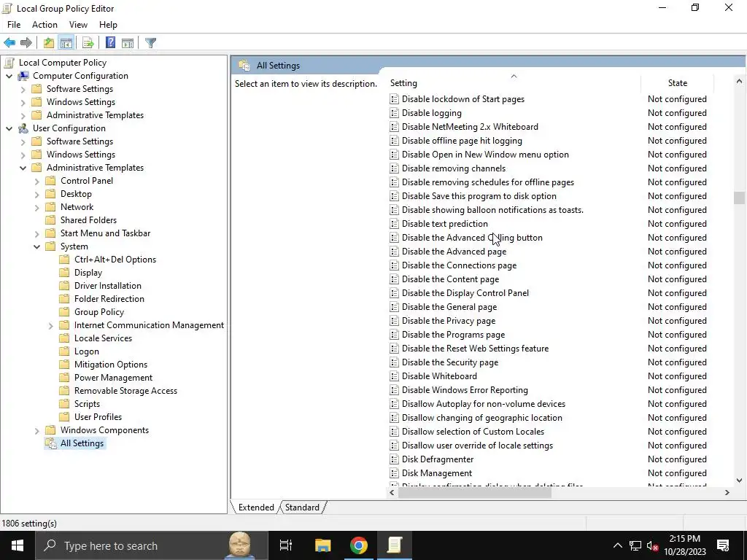Toggle the Show/Hide Console Tree icon
The width and height of the screenshot is (747, 560).
click(66, 43)
